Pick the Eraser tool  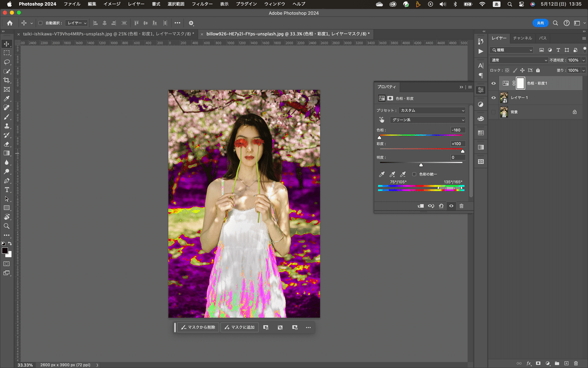pyautogui.click(x=7, y=144)
